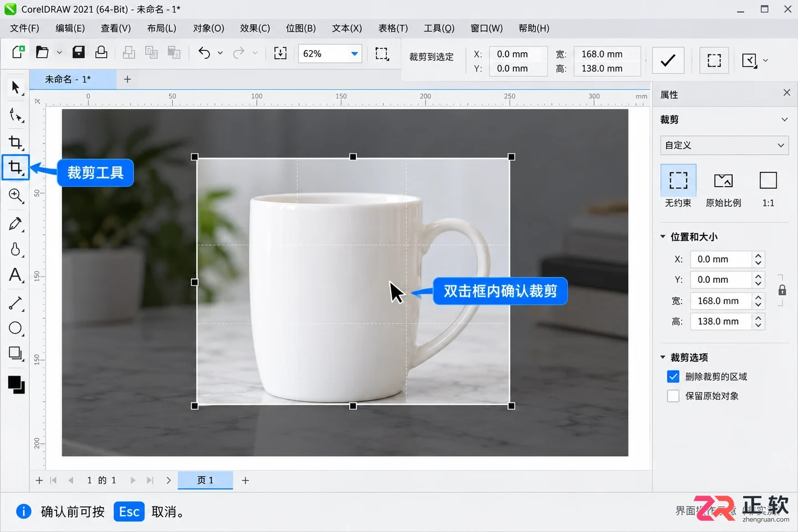Click the crop options icon with arrow

[x=749, y=60]
